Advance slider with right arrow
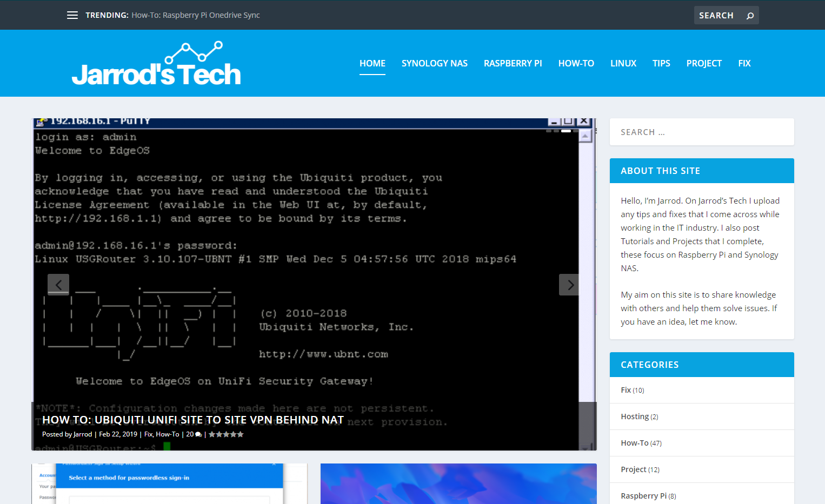 point(569,285)
